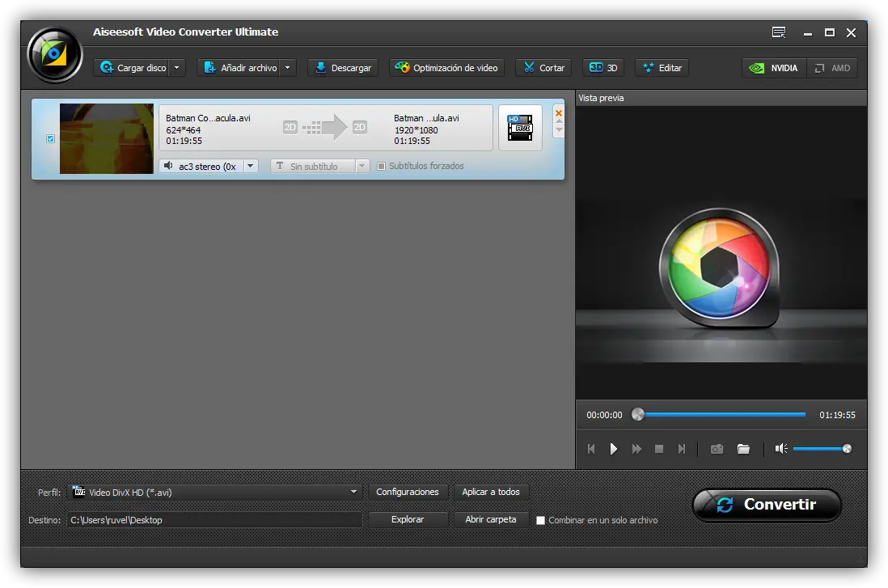Open the ac3 stereo audio track dropdown
The height and width of the screenshot is (588, 888).
point(250,166)
